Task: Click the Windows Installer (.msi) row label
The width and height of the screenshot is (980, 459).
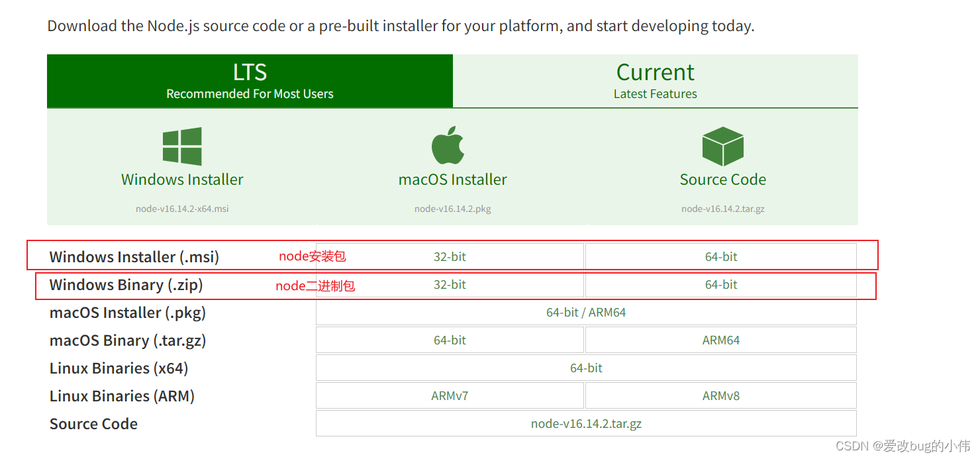Action: pyautogui.click(x=134, y=256)
